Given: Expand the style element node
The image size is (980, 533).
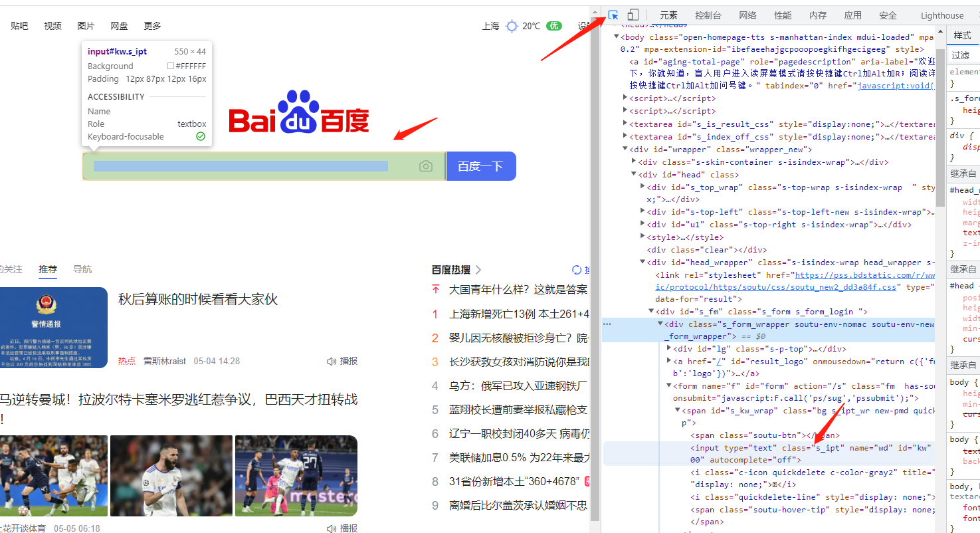Looking at the screenshot, I should tap(642, 237).
